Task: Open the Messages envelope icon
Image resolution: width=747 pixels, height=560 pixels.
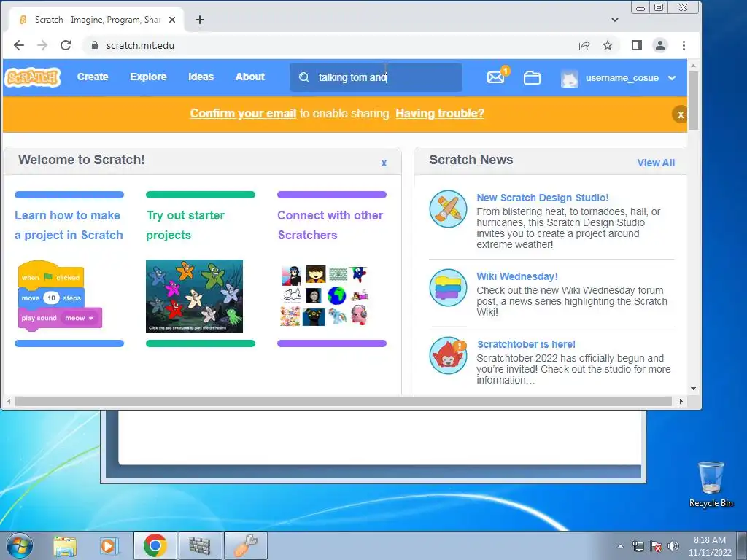Action: tap(496, 77)
